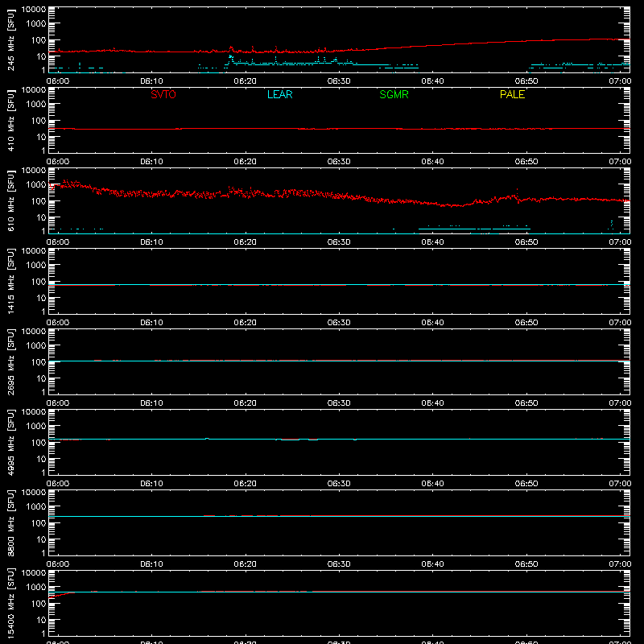The width and height of the screenshot is (644, 644).
Task: Select the 15400 MHz [SFU] axis label
Action: click(x=10, y=603)
